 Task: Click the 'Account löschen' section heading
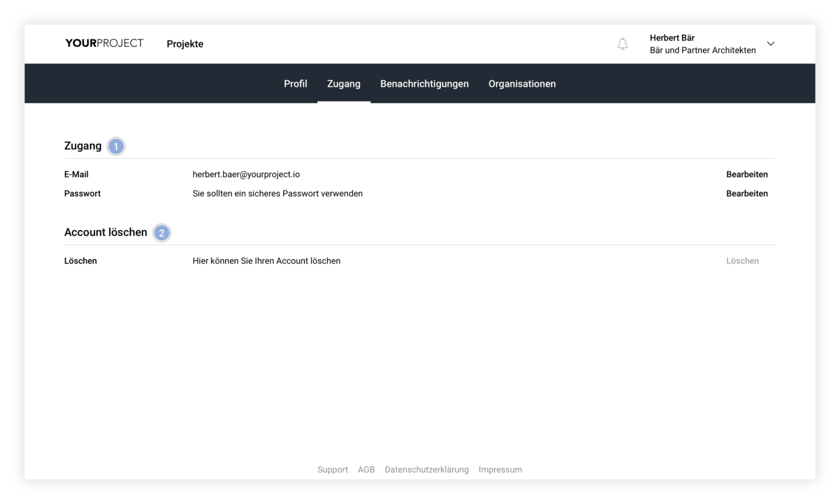coord(105,232)
